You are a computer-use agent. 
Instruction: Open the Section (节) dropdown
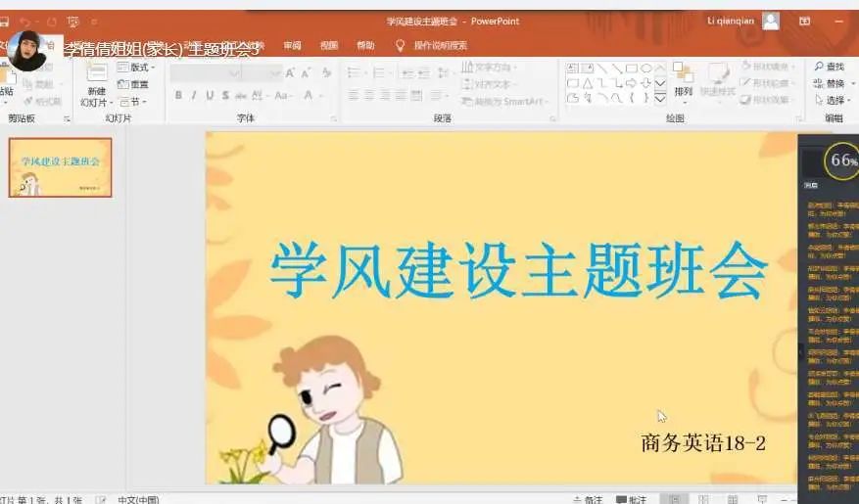(x=133, y=102)
